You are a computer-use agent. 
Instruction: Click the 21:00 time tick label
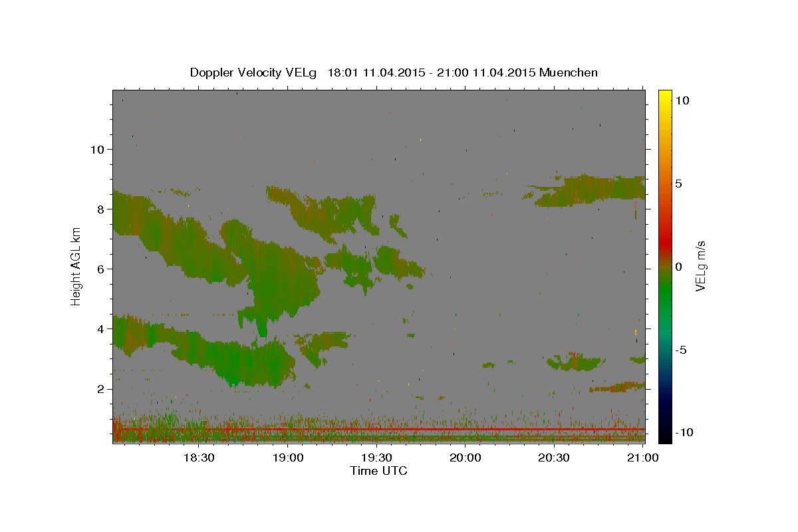[x=643, y=458]
